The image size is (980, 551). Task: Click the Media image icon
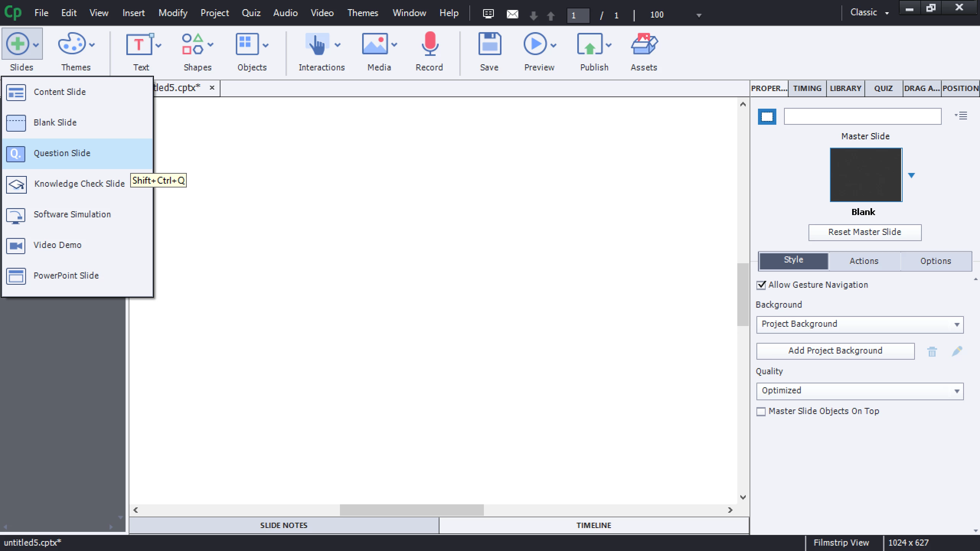tap(375, 44)
